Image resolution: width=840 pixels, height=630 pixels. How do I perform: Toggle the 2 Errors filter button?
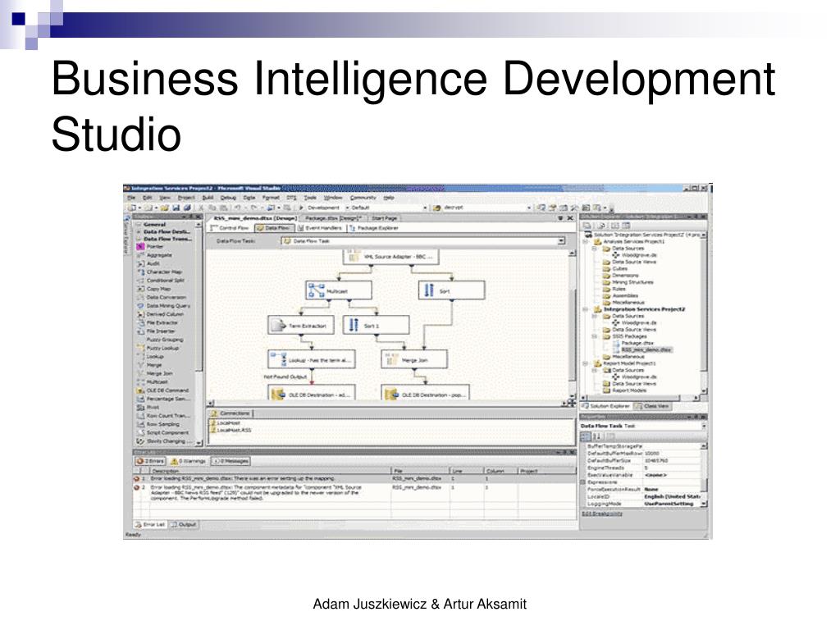[x=150, y=461]
